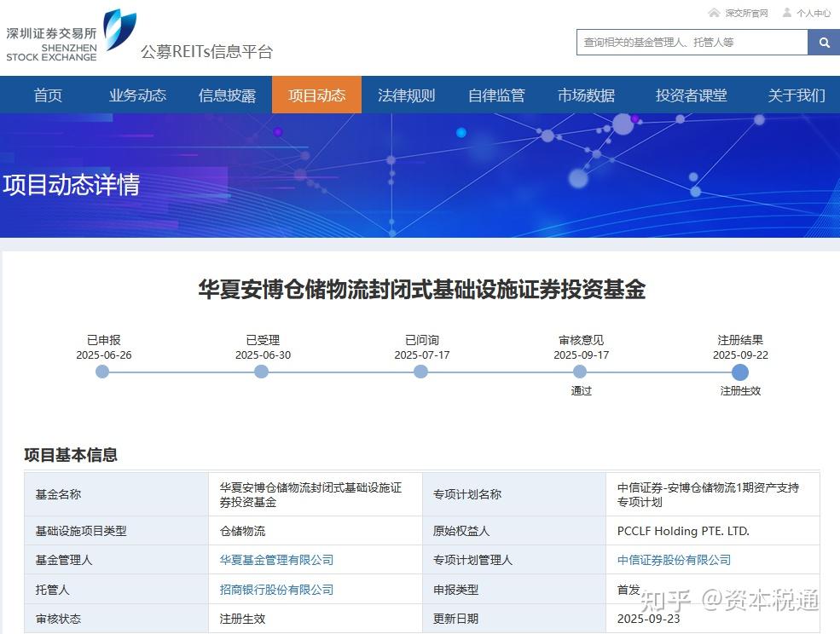This screenshot has height=634, width=840.
Task: Visit 招商银行股份有限公司 trustee link
Action: tap(276, 589)
